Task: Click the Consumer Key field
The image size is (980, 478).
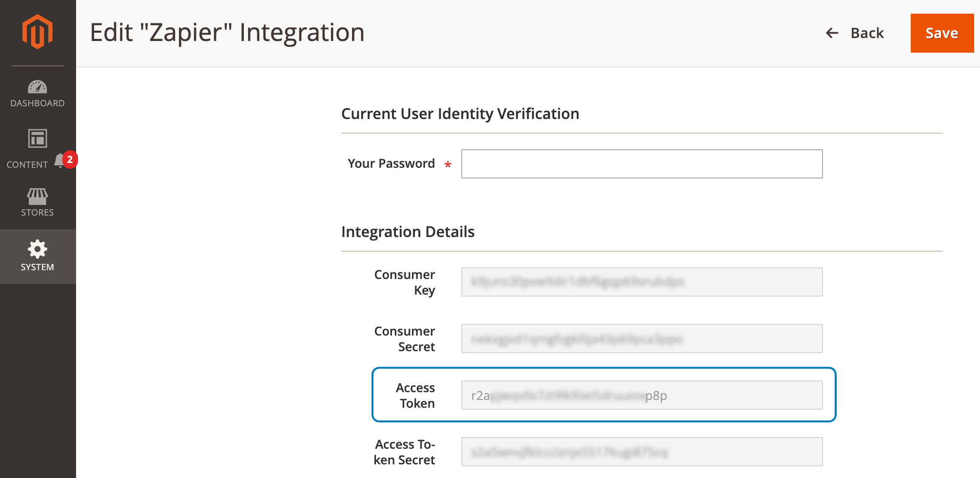Action: coord(642,282)
